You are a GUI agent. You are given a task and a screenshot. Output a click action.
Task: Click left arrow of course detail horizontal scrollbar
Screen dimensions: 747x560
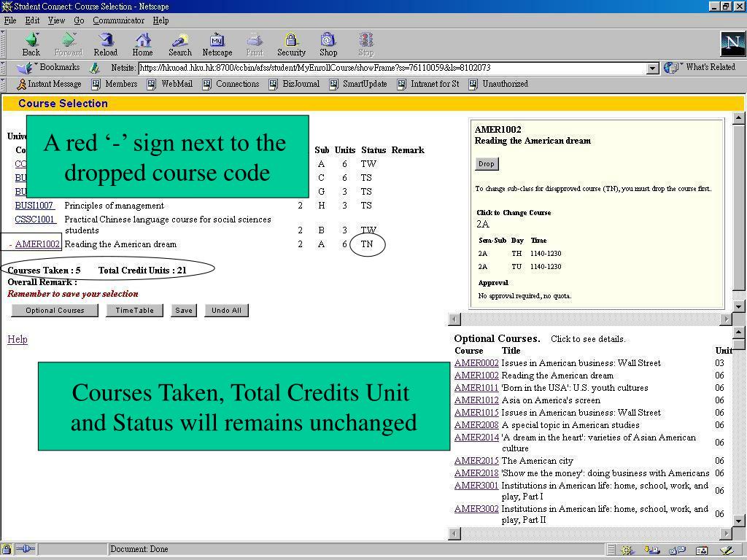(455, 319)
